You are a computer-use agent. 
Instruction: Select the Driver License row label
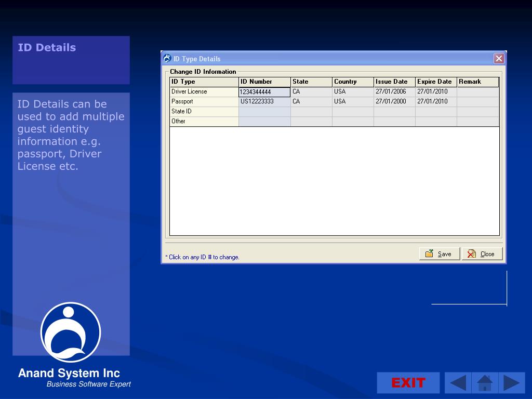pos(204,91)
